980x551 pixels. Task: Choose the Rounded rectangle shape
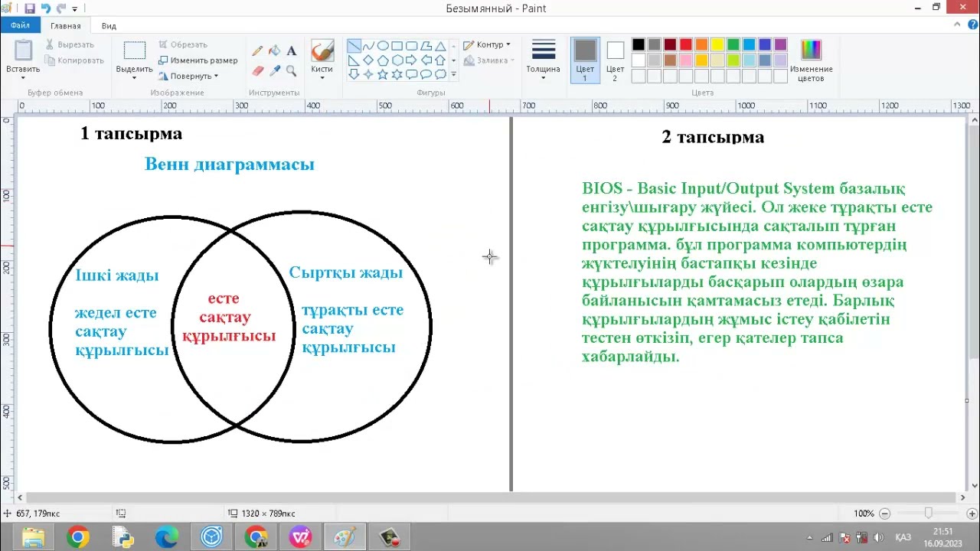coord(412,46)
